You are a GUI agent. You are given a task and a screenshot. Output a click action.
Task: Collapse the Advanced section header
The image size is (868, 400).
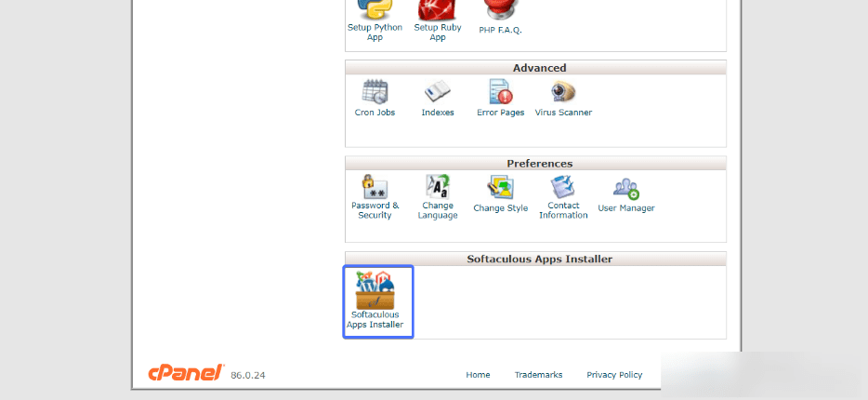click(x=536, y=68)
